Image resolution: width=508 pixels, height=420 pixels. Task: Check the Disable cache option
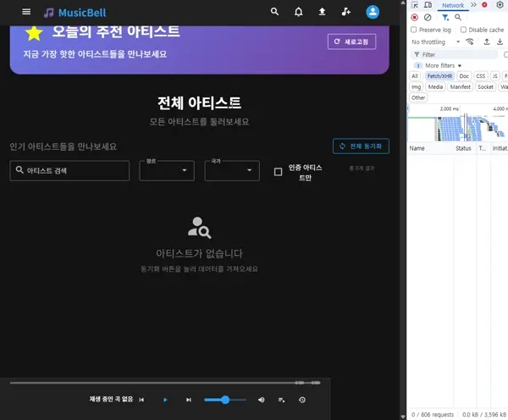point(463,30)
